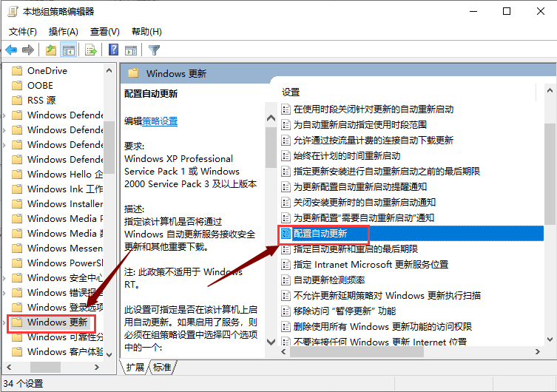The image size is (557, 392).
Task: Click the OOBE folder icon
Action: pyautogui.click(x=17, y=86)
